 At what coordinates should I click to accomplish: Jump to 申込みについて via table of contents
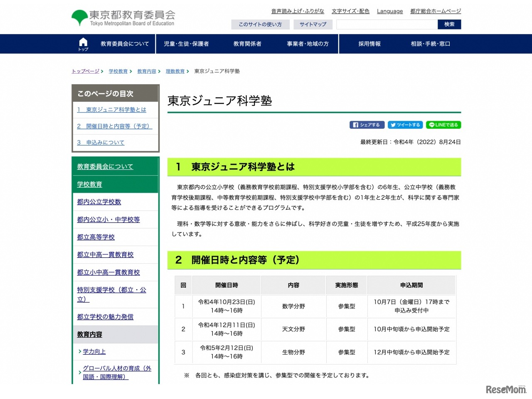(101, 142)
